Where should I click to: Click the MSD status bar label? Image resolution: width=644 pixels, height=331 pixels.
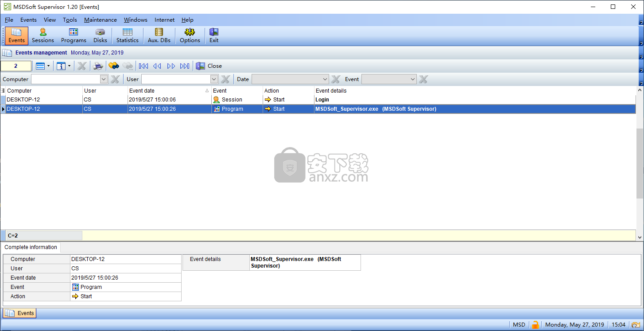click(x=519, y=325)
